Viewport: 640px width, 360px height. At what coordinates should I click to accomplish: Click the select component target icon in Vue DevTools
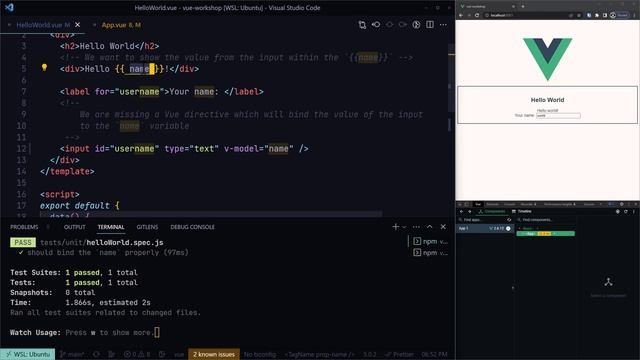click(618, 211)
